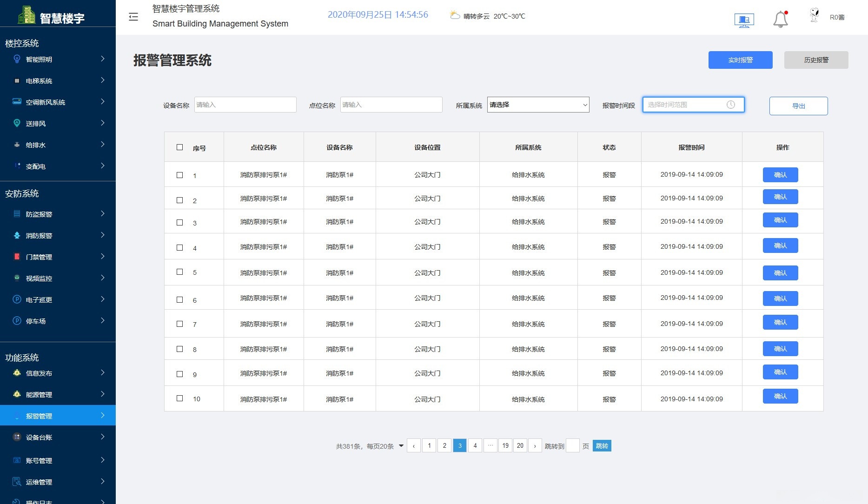The image size is (868, 504).
Task: Click the user avatar icon
Action: tap(815, 15)
